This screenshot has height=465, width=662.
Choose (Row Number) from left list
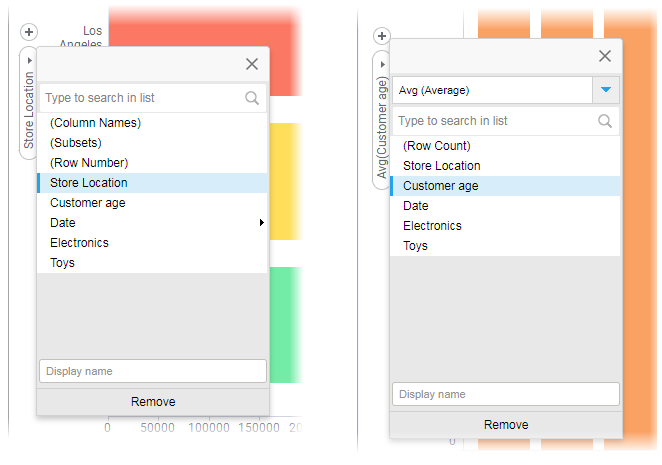(x=89, y=163)
